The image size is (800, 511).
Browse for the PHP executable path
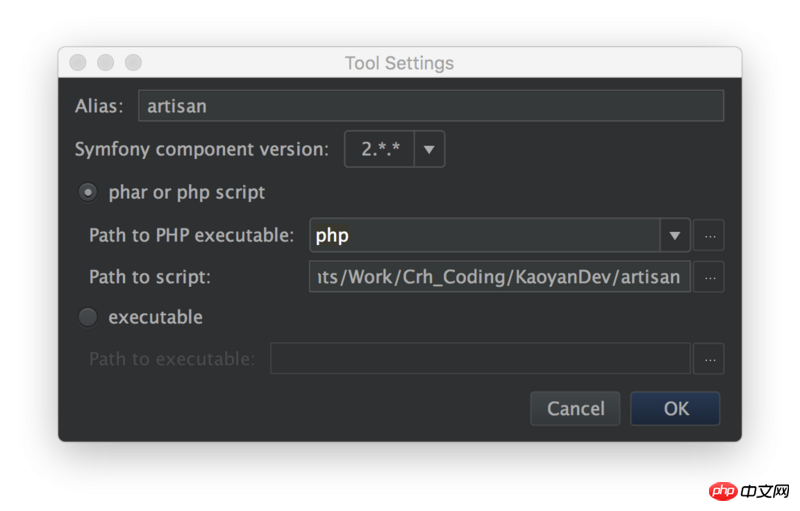tap(709, 236)
